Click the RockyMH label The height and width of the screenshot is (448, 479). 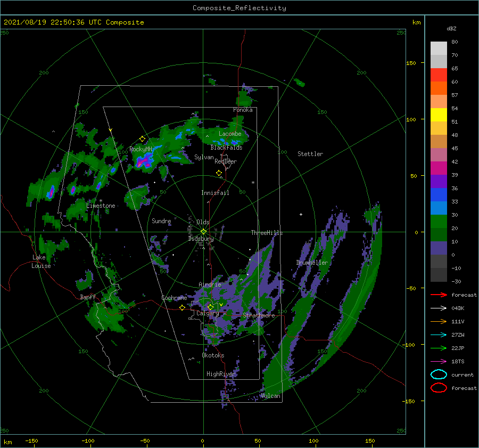pos(141,149)
